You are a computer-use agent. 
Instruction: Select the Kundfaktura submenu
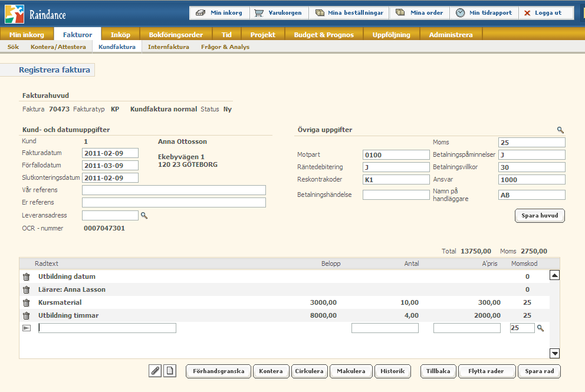117,47
